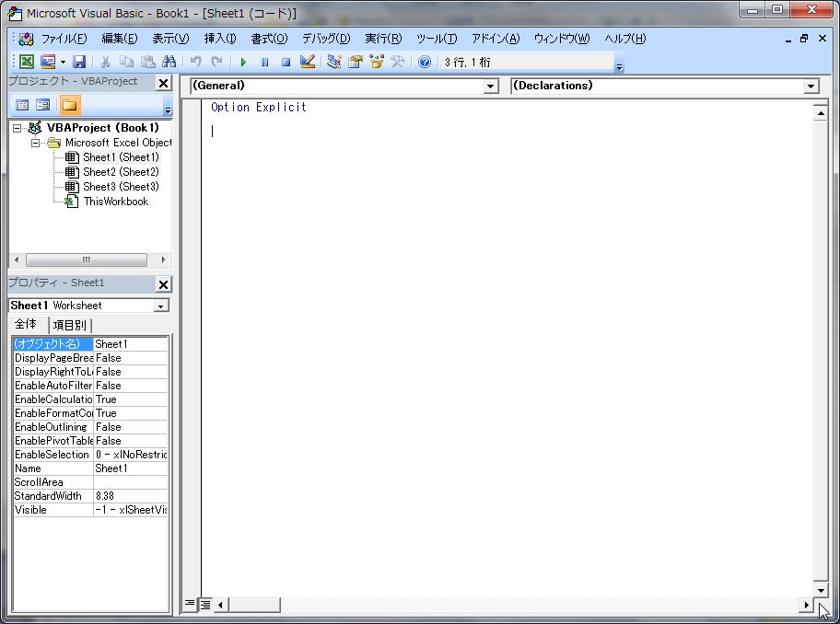Open the (General) object dropdown
This screenshot has width=840, height=624.
[x=490, y=87]
